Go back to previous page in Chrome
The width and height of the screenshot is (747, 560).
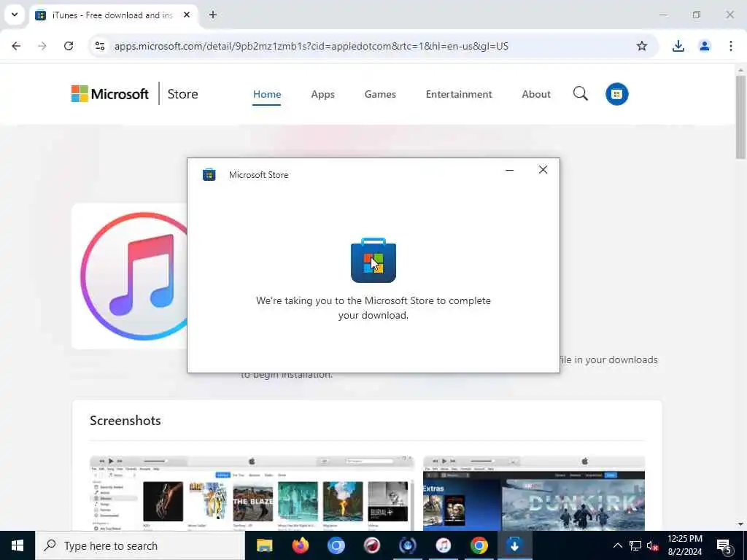pos(16,46)
